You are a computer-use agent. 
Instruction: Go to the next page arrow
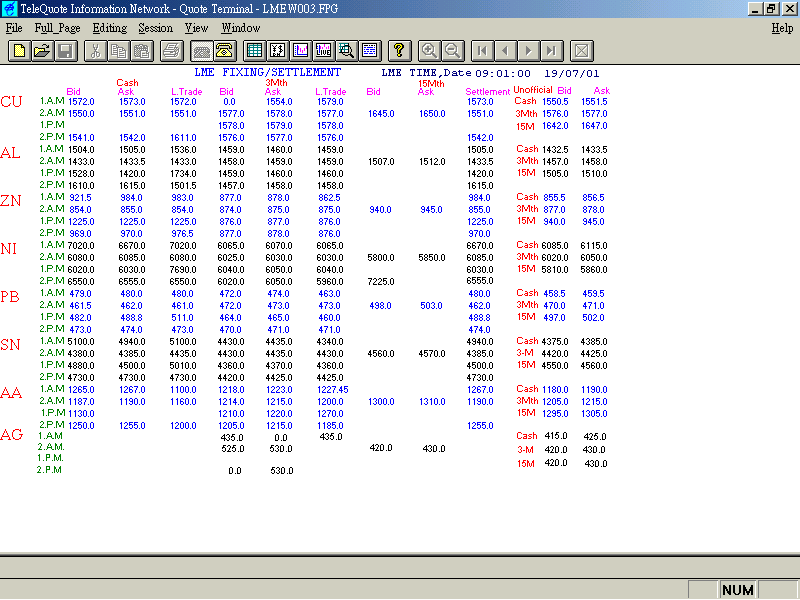click(x=529, y=50)
